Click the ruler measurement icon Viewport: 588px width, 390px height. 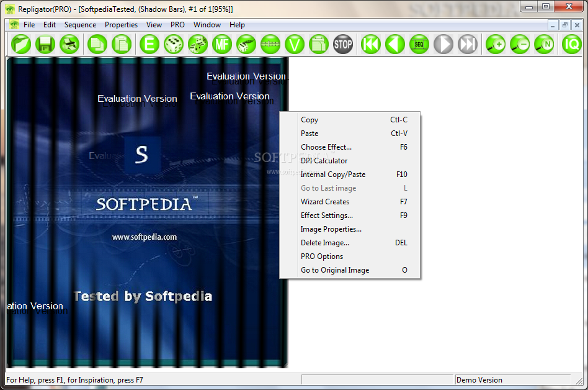click(x=270, y=44)
